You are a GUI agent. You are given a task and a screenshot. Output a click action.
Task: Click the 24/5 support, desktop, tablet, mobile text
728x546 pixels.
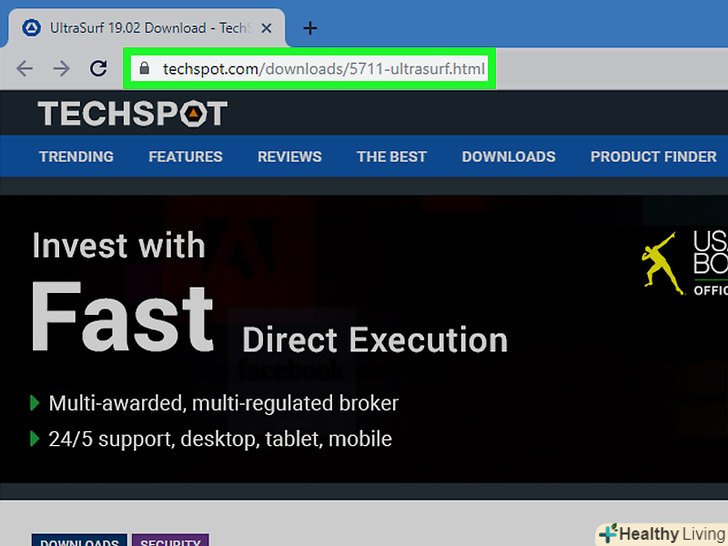220,439
